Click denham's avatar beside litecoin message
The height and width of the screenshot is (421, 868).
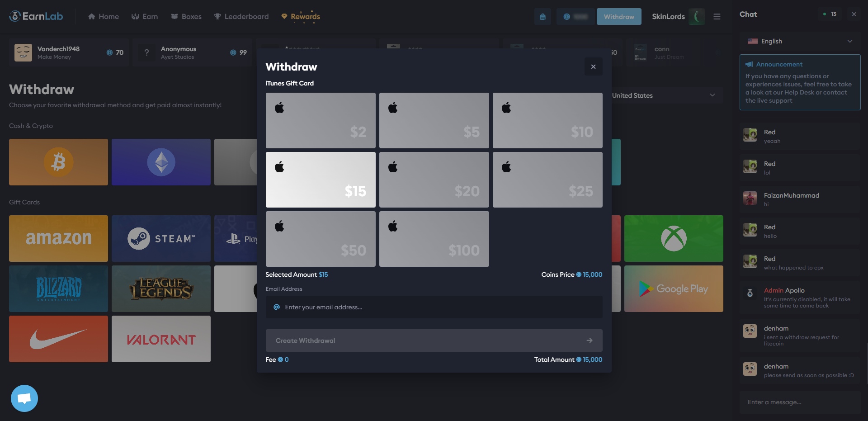750,331
